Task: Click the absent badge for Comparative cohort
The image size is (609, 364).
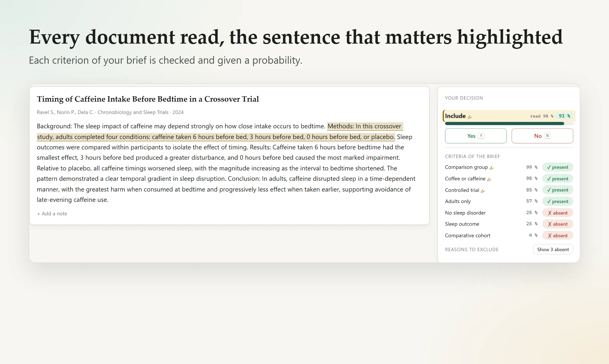Action: [x=557, y=235]
